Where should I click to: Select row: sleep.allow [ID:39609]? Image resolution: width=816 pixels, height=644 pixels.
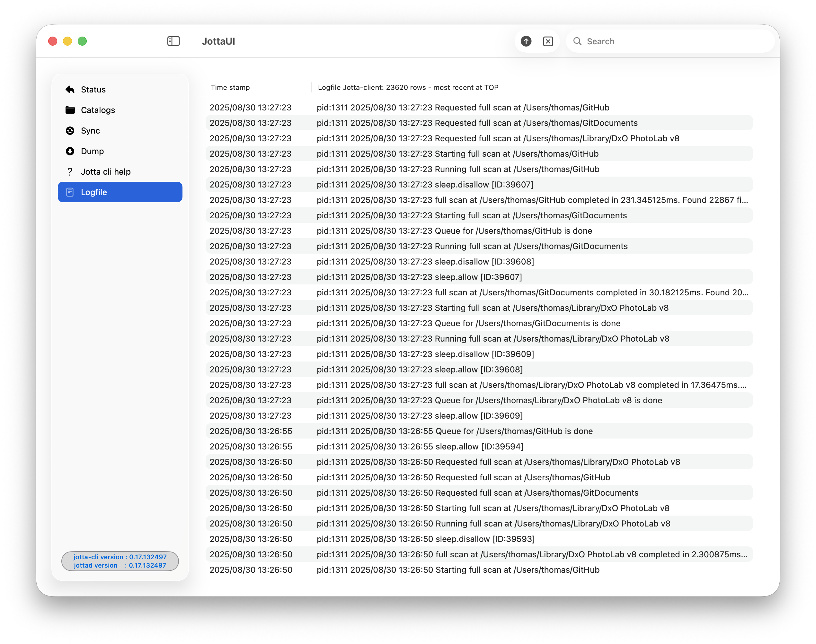coord(479,415)
